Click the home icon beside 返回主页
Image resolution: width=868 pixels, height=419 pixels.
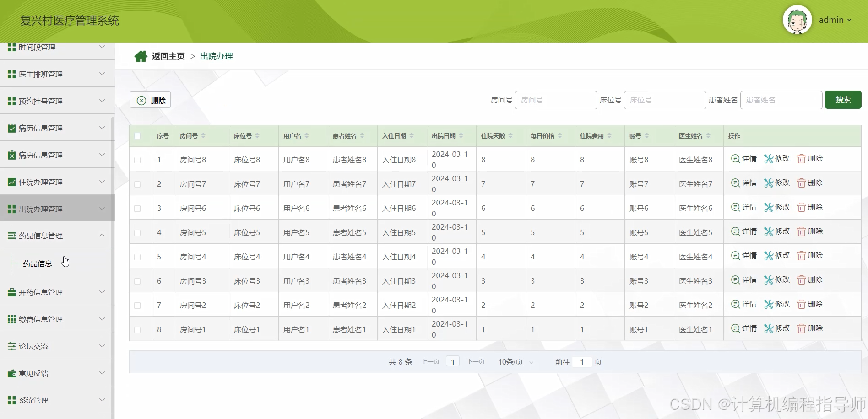tap(141, 56)
